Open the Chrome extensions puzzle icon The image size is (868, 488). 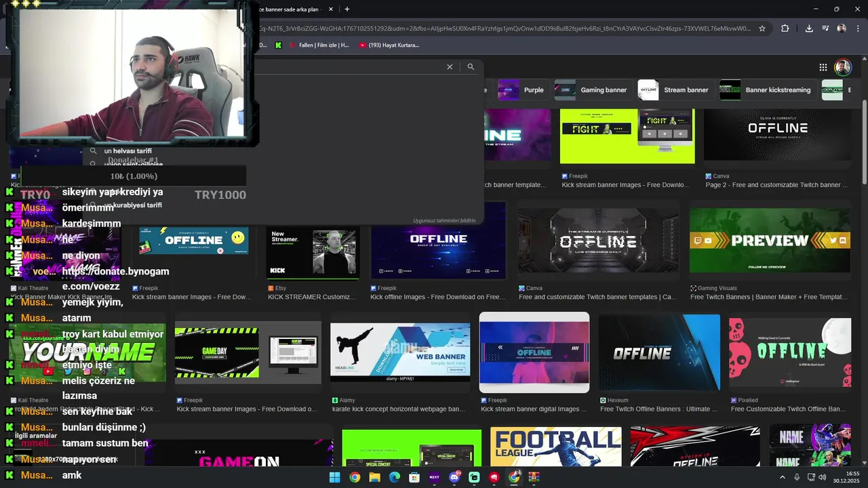785,28
